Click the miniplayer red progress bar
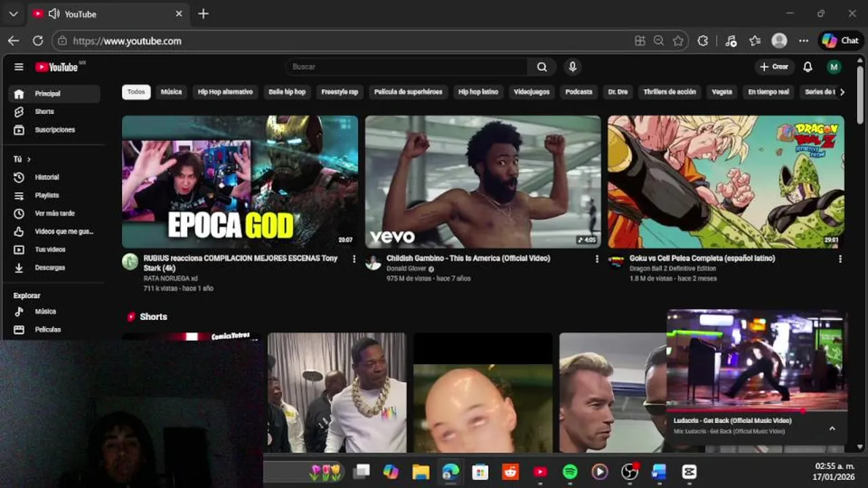Image resolution: width=868 pixels, height=488 pixels. pyautogui.click(x=757, y=410)
